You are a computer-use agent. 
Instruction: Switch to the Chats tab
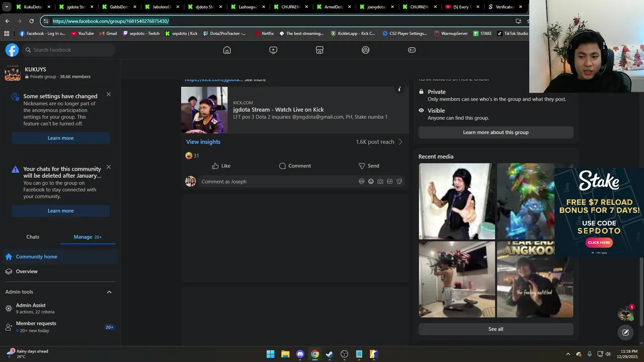click(33, 237)
